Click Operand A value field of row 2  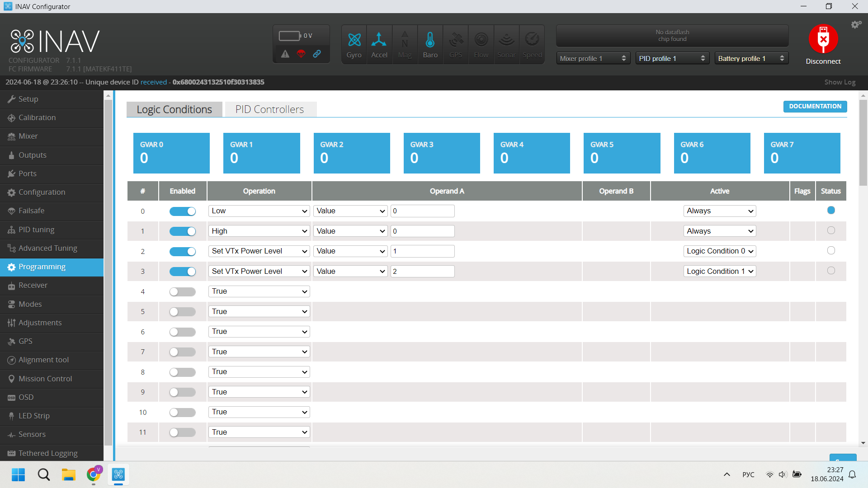(422, 251)
